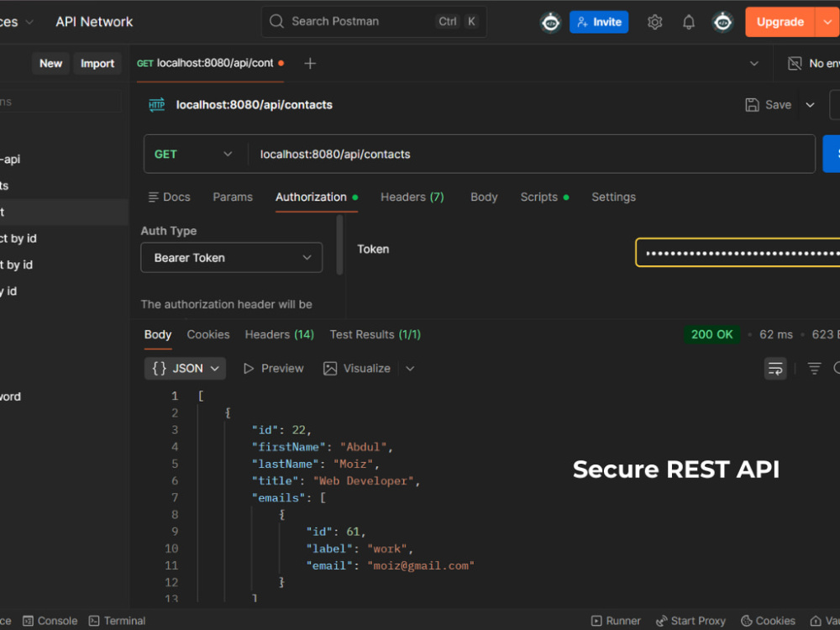Viewport: 840px width, 630px height.
Task: Click the "moiz@gmail.com" value in response
Action: coord(421,565)
